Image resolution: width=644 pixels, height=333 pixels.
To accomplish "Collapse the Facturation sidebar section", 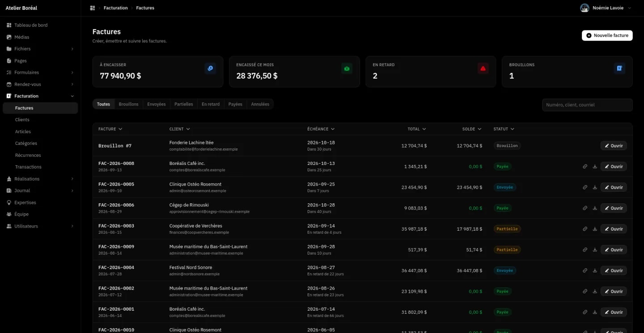I will pyautogui.click(x=72, y=96).
